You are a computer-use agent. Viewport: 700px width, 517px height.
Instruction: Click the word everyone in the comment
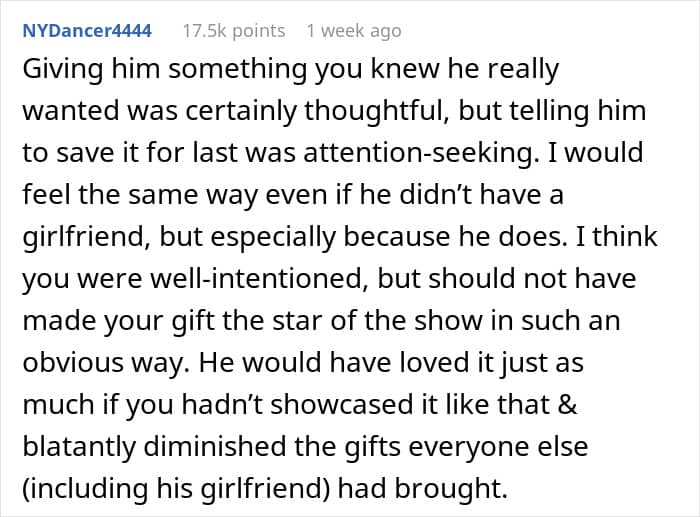[x=466, y=447]
